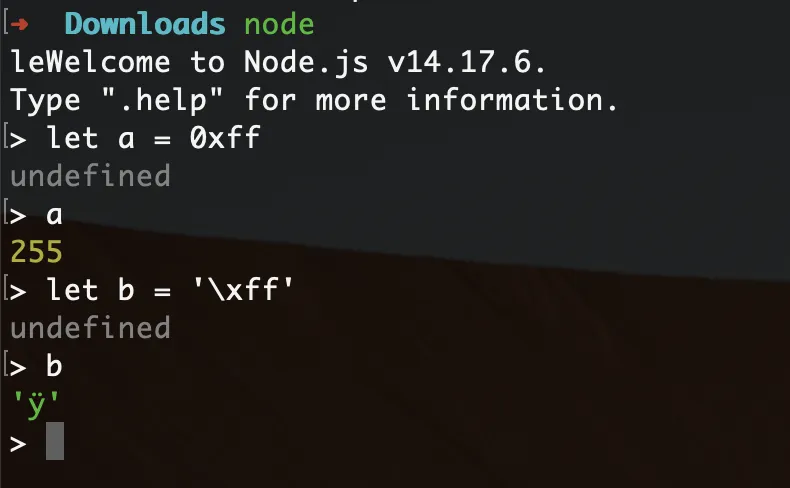Click the variable name b in let statement
This screenshot has height=488, width=790.
(126, 290)
